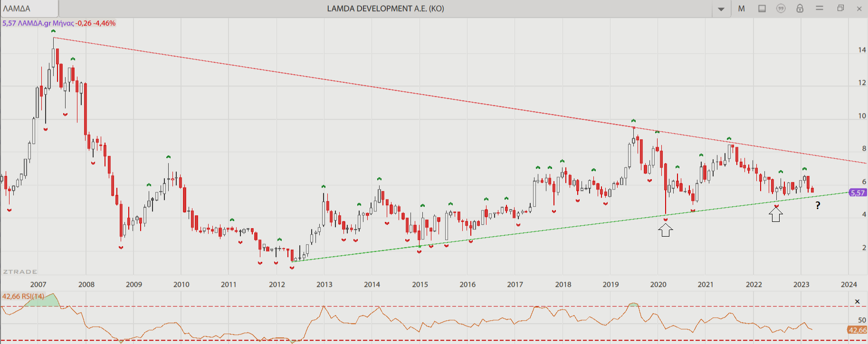Click the 14 level on the price axis
The image size is (868, 344).
tap(862, 50)
